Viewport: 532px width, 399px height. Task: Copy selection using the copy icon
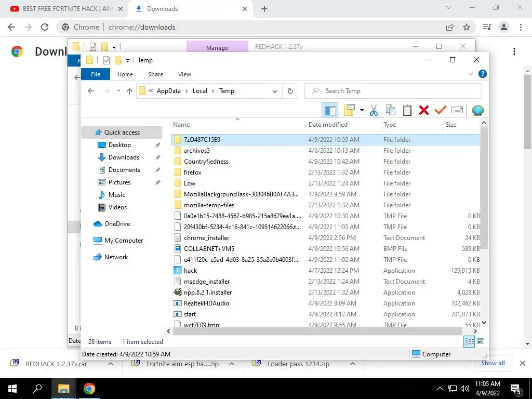391,110
